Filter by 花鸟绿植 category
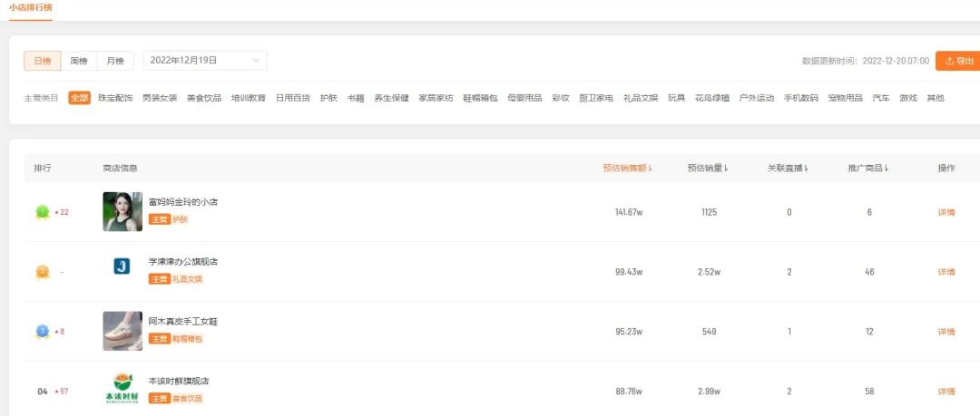 click(x=712, y=98)
